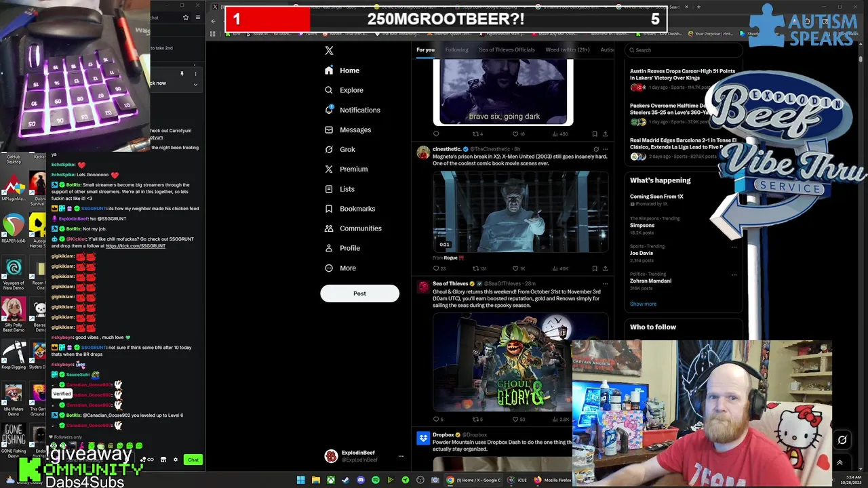Open File Explorer from taskbar

[315, 480]
